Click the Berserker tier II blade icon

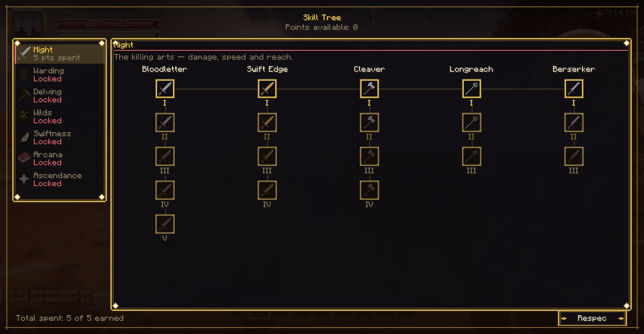(574, 122)
